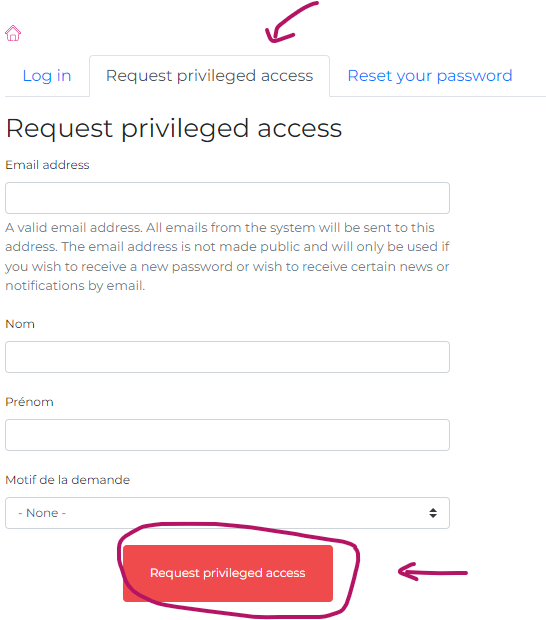Click the Request privileged access page heading
This screenshot has height=620, width=546.
point(174,129)
